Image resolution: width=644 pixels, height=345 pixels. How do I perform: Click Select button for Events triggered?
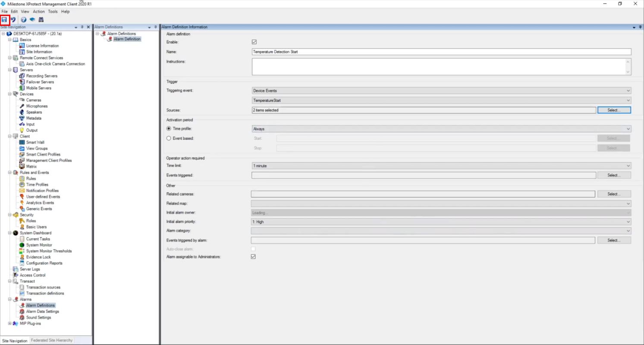pyautogui.click(x=614, y=175)
